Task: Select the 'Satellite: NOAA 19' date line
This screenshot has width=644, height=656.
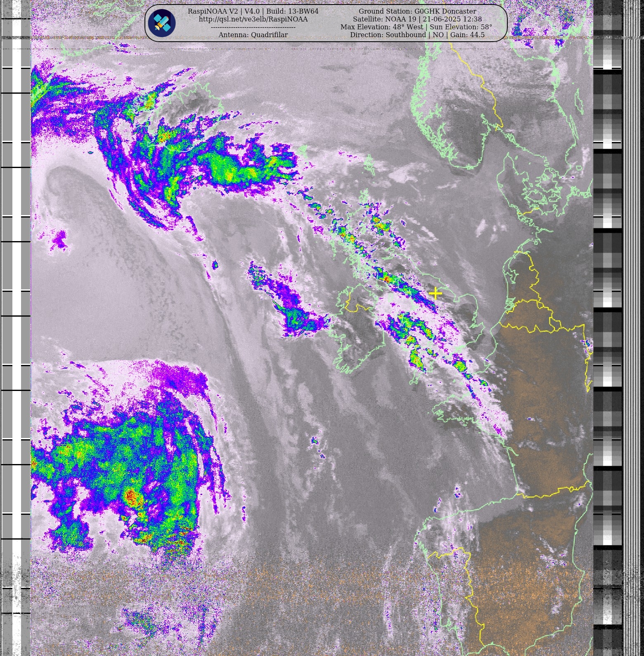Action: coord(417,19)
